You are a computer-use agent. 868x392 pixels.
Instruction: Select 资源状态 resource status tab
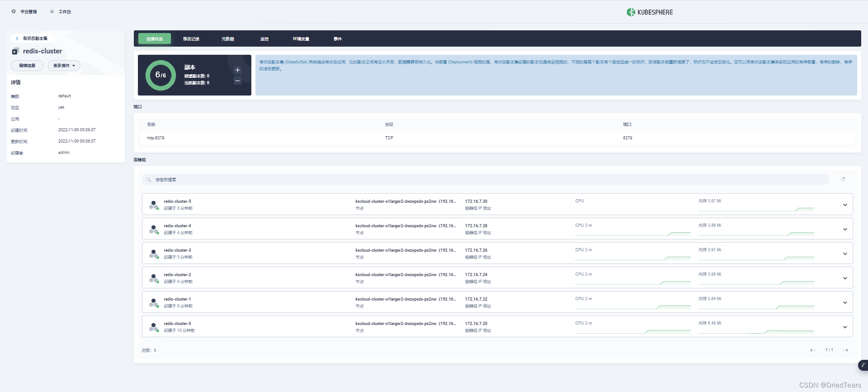pos(155,39)
